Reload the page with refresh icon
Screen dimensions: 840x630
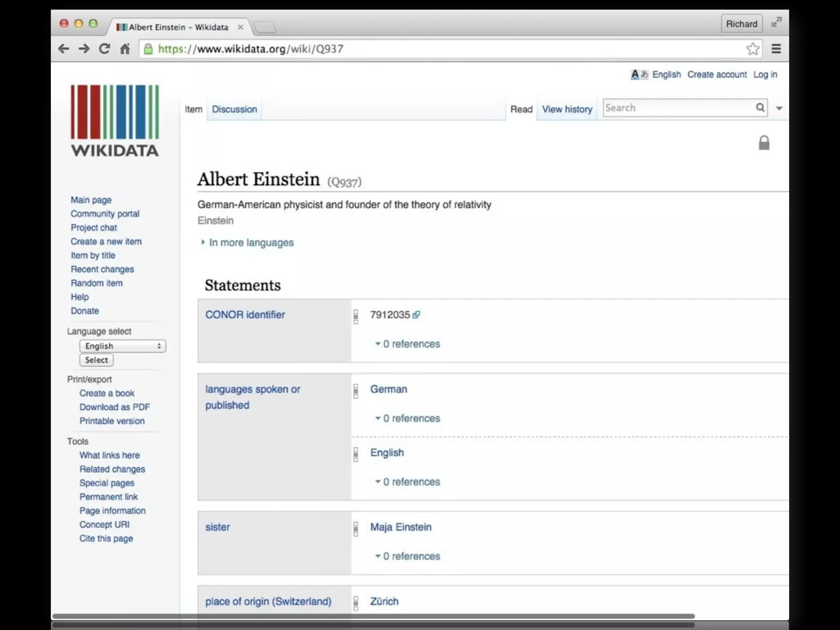pyautogui.click(x=105, y=49)
